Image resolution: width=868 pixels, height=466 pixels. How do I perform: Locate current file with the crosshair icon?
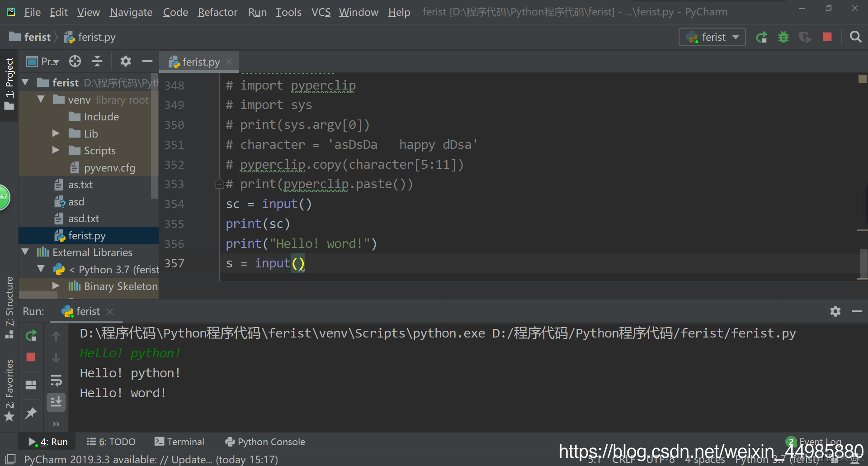[75, 61]
